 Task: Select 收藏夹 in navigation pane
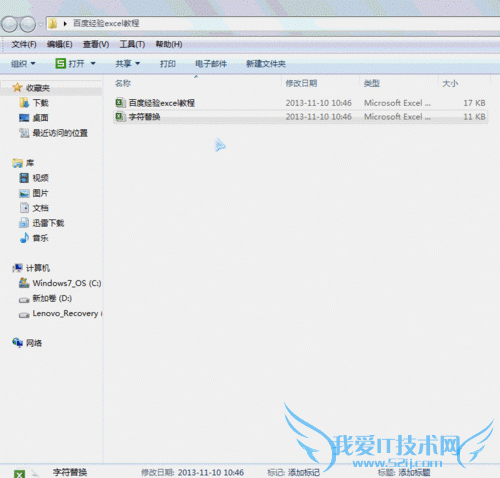pos(38,88)
